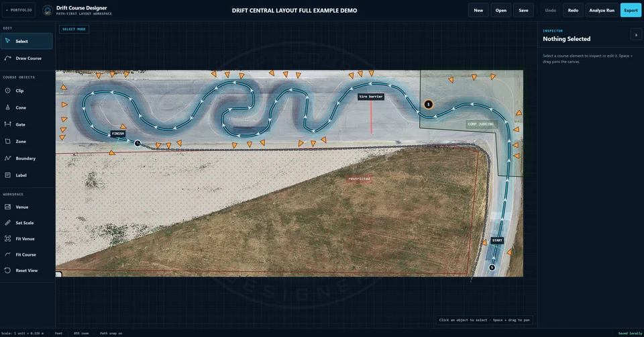Select the FINISH label on canvas

point(118,134)
